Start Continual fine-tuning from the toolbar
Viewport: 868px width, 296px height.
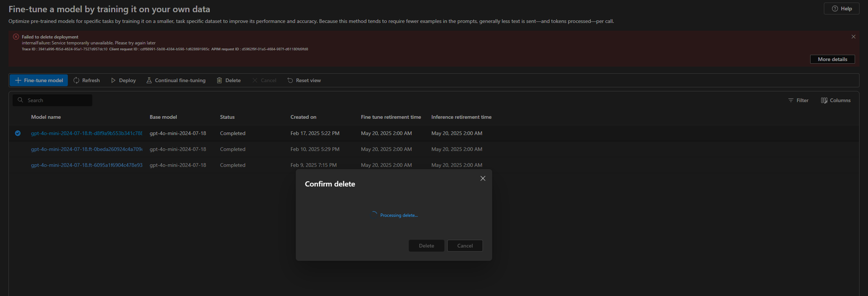[x=176, y=80]
